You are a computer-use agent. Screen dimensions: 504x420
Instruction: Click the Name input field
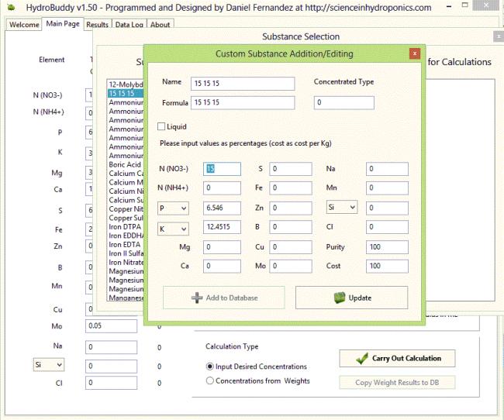tap(243, 84)
